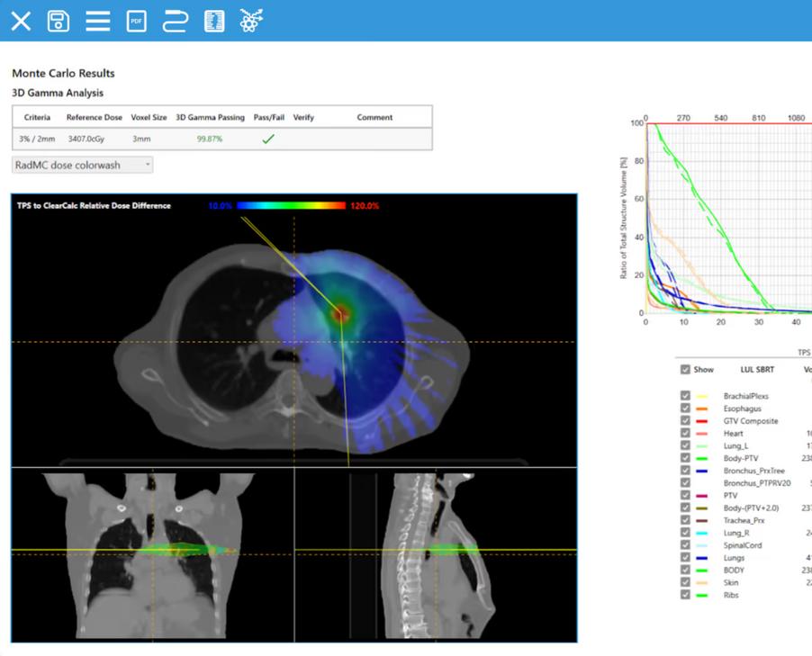Click the blue Bronchus_PrxTree color swatch
The image size is (812, 656).
701,472
